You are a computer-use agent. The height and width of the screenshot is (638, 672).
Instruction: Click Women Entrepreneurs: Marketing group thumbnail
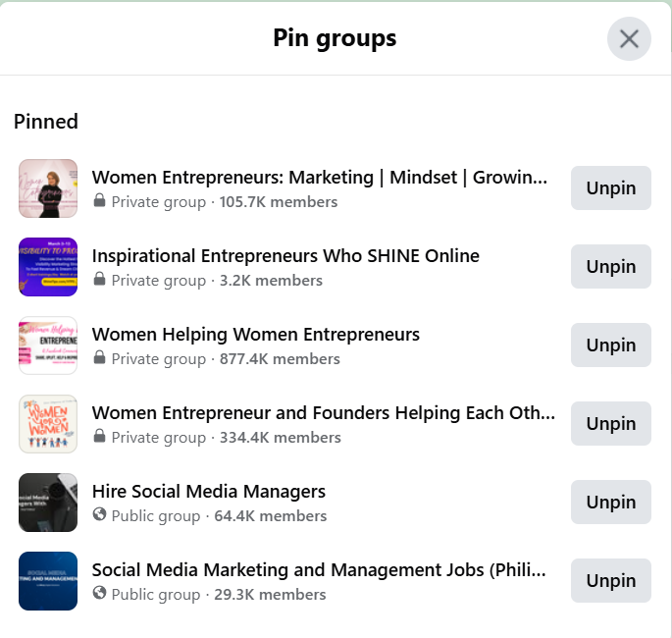[x=48, y=188]
